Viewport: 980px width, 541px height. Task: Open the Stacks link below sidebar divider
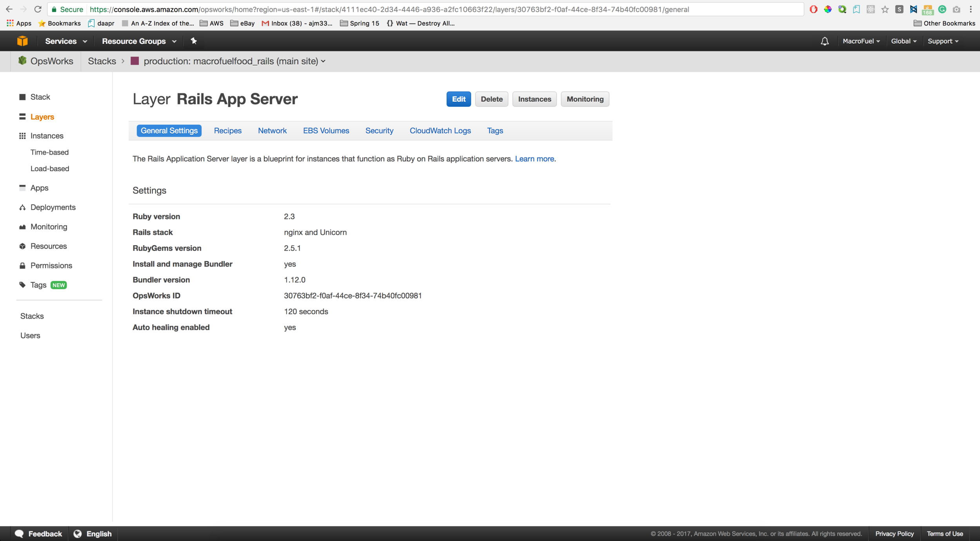point(32,316)
